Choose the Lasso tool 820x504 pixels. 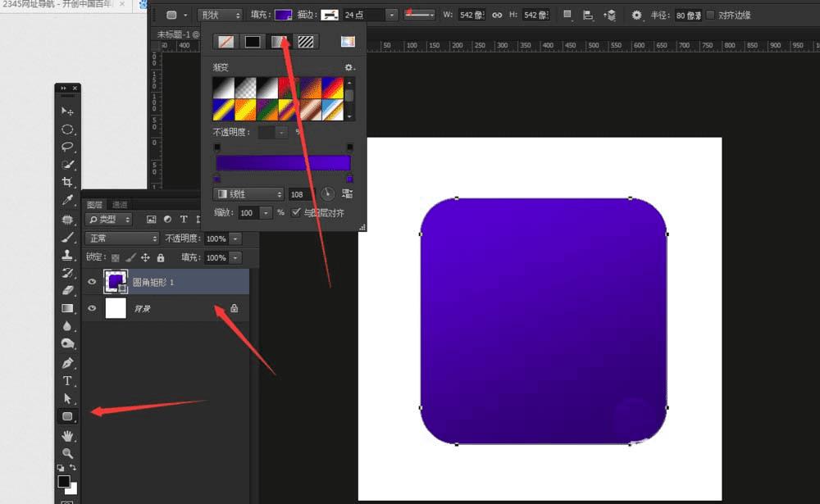pos(68,147)
